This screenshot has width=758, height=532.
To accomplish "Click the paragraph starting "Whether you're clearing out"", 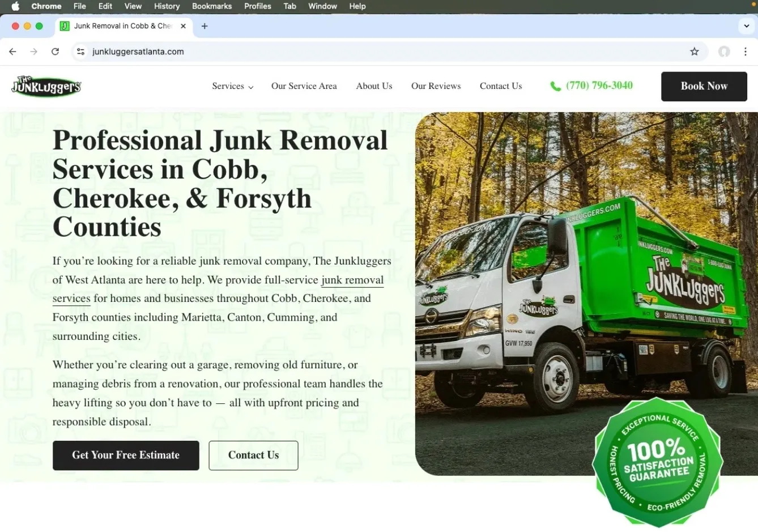I will click(x=218, y=393).
